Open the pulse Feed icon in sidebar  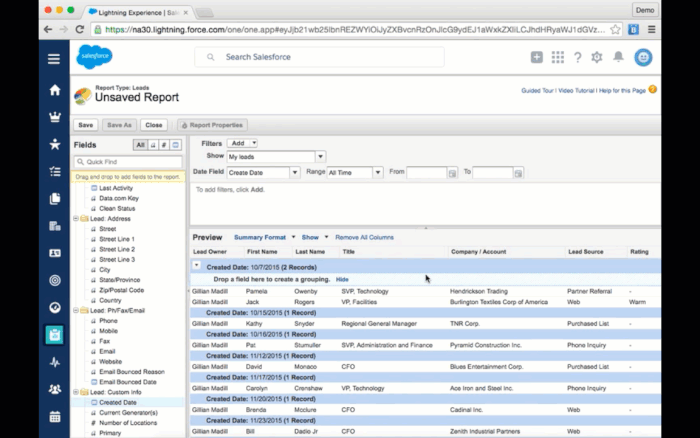click(54, 362)
